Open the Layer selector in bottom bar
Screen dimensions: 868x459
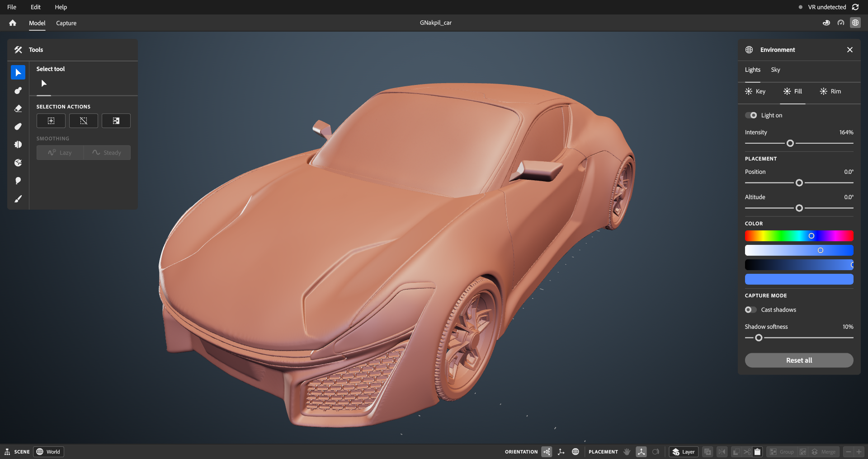click(684, 452)
